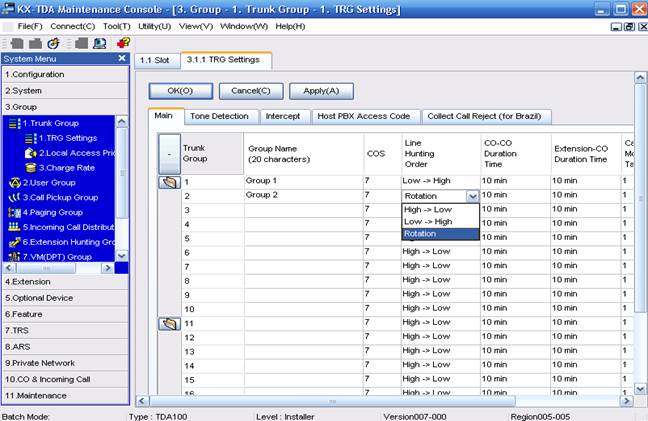Choose Rotation option in dropdown list
This screenshot has width=648, height=421.
[x=440, y=233]
